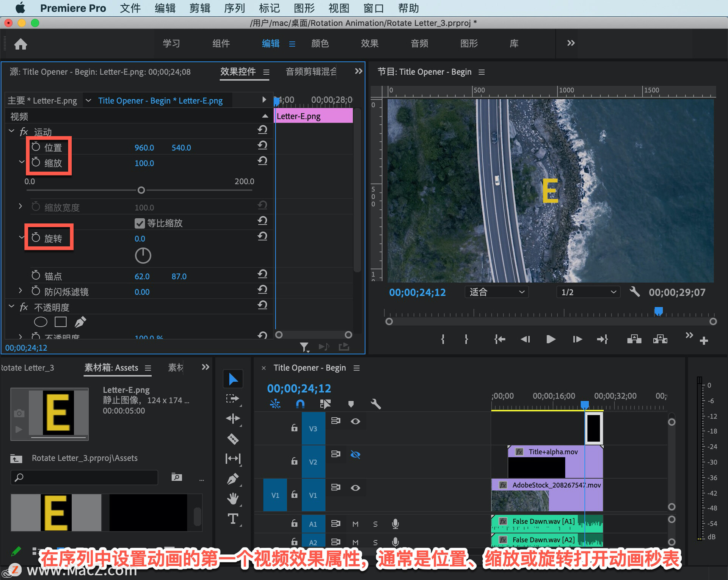Toggle snap magnet in the timeline
The height and width of the screenshot is (580, 728).
point(300,404)
